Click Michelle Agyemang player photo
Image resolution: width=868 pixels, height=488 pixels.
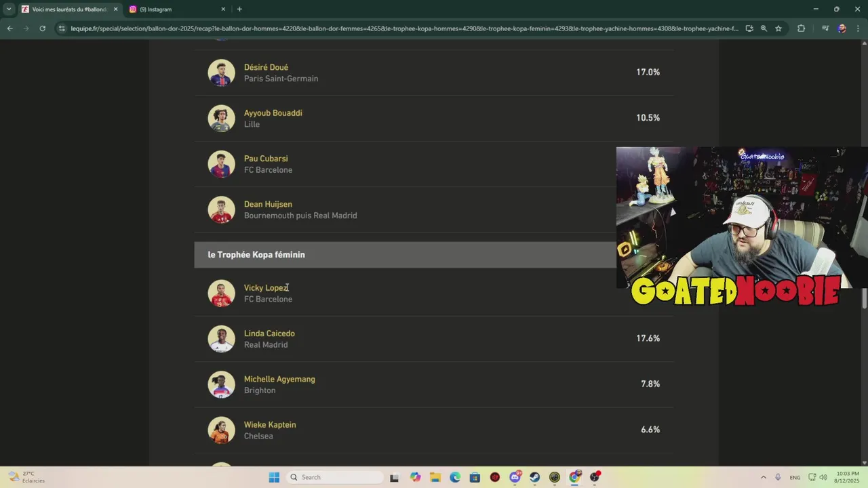point(221,384)
